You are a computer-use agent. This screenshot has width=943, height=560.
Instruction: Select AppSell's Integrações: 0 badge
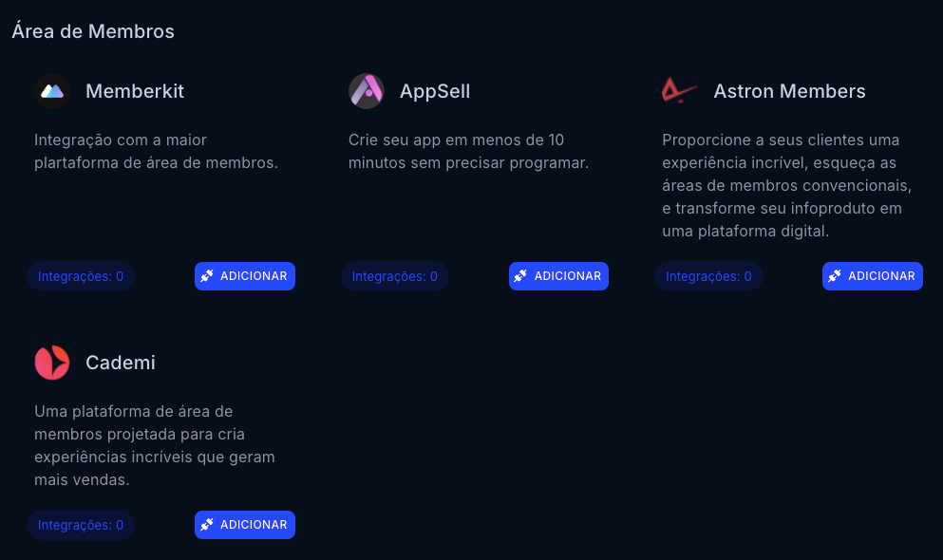[x=395, y=277]
